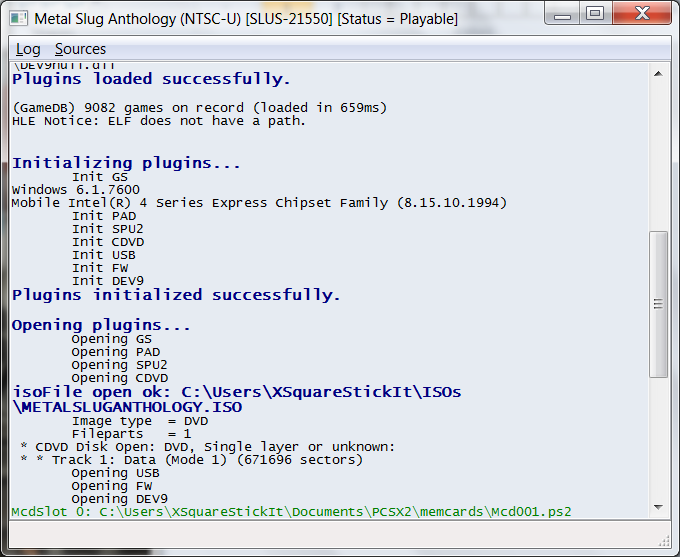Click the console window title icon
Viewport: 680px width, 557px height.
click(x=19, y=19)
